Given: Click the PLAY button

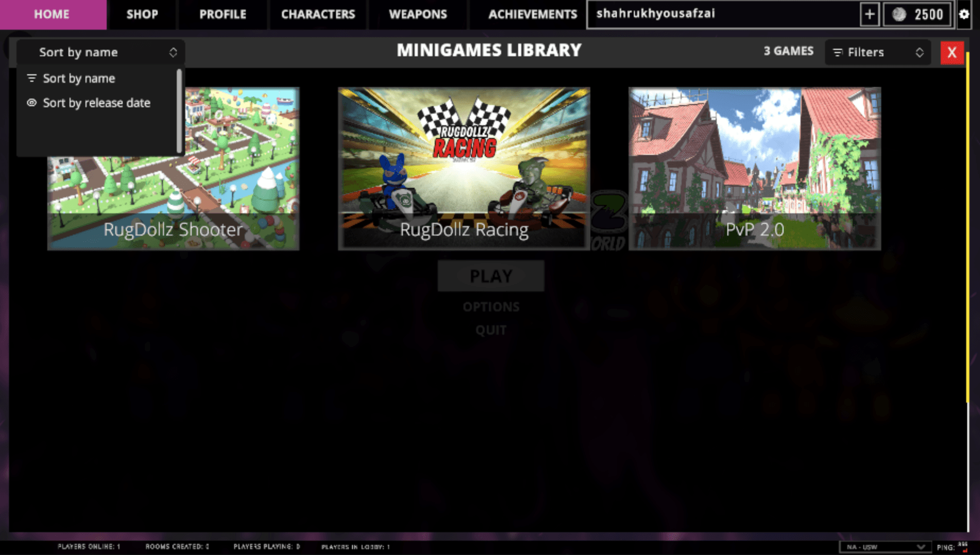Looking at the screenshot, I should (491, 276).
